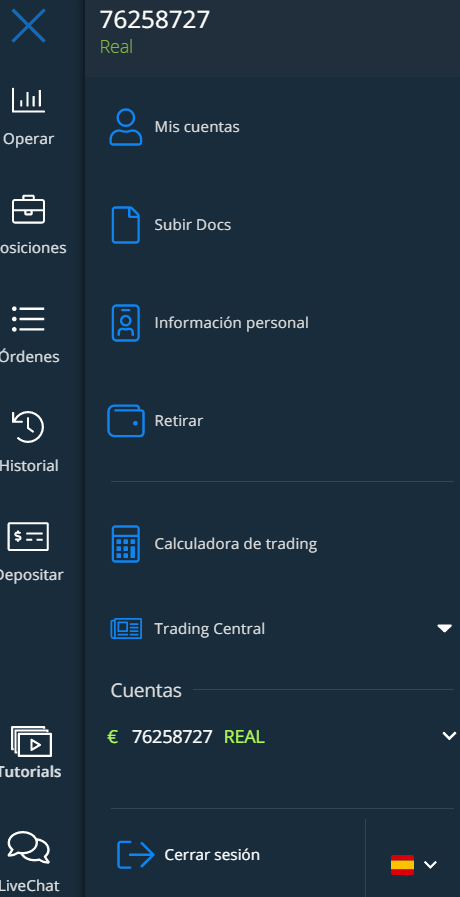Click the Órdenes label in sidebar
Viewport: 460px width, 897px height.
(30, 356)
